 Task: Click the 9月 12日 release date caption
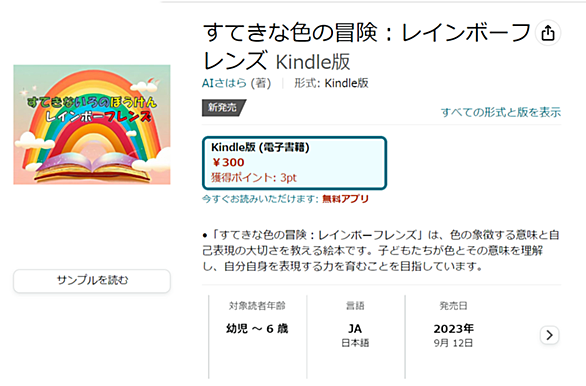[453, 343]
